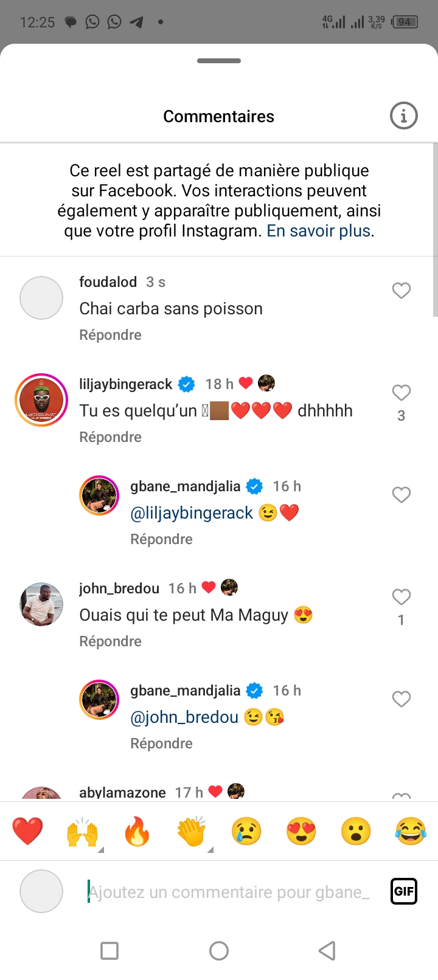Send the red heart emoji reaction
The width and height of the screenshot is (438, 980).
pos(28,831)
